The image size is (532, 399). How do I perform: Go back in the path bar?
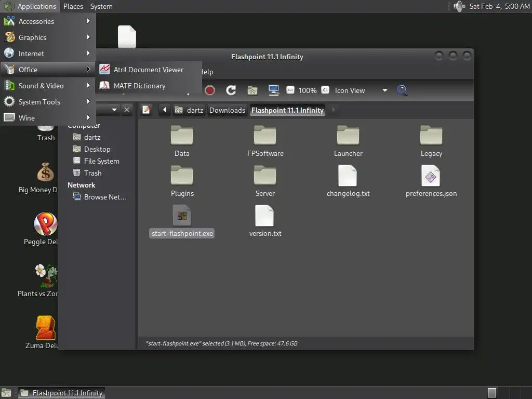(165, 110)
